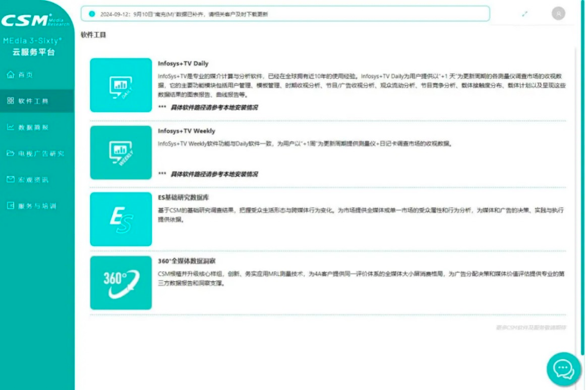Click the fullscreen expand icon at top right
This screenshot has width=588, height=390.
(524, 14)
